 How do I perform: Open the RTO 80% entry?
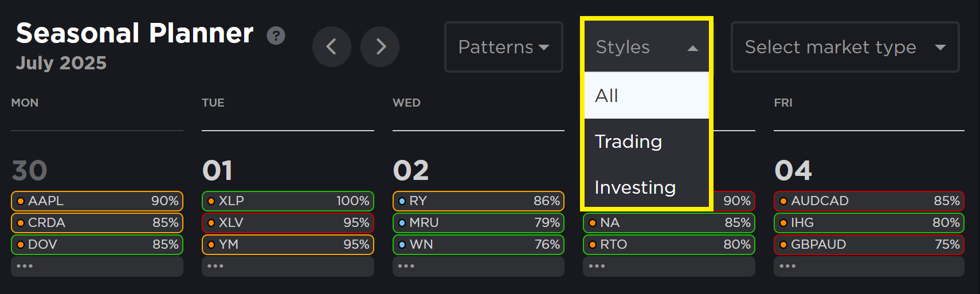pos(669,245)
